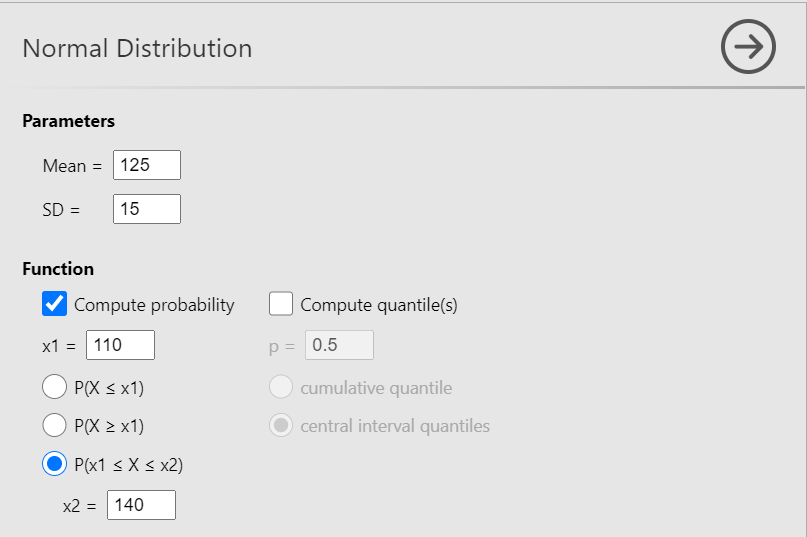Click the "Mean =" label
This screenshot has width=807, height=537.
tap(72, 166)
